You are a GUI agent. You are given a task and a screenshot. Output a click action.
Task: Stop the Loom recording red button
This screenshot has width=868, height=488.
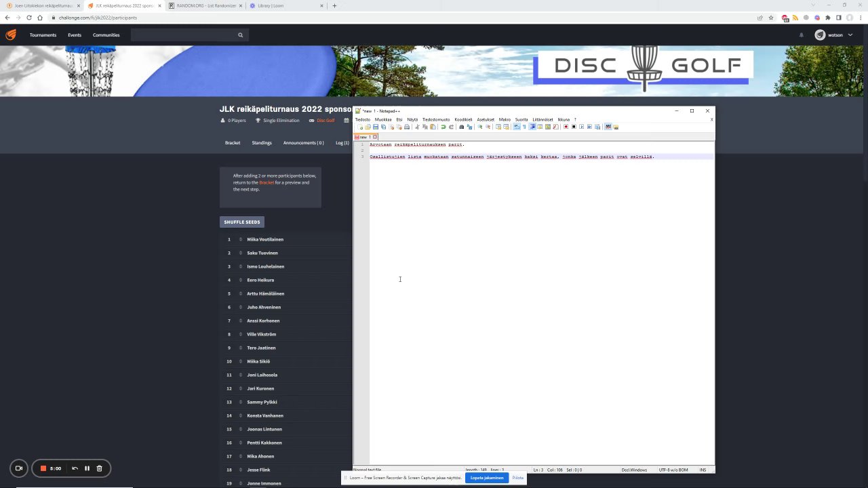click(x=43, y=468)
